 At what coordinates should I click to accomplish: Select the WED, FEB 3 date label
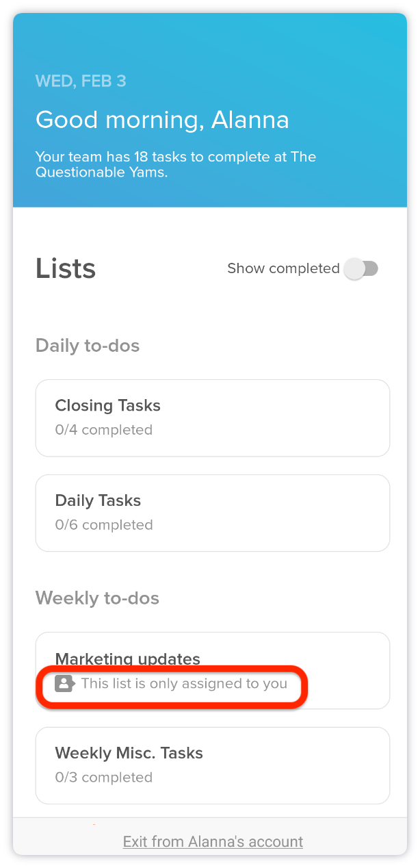coord(80,81)
